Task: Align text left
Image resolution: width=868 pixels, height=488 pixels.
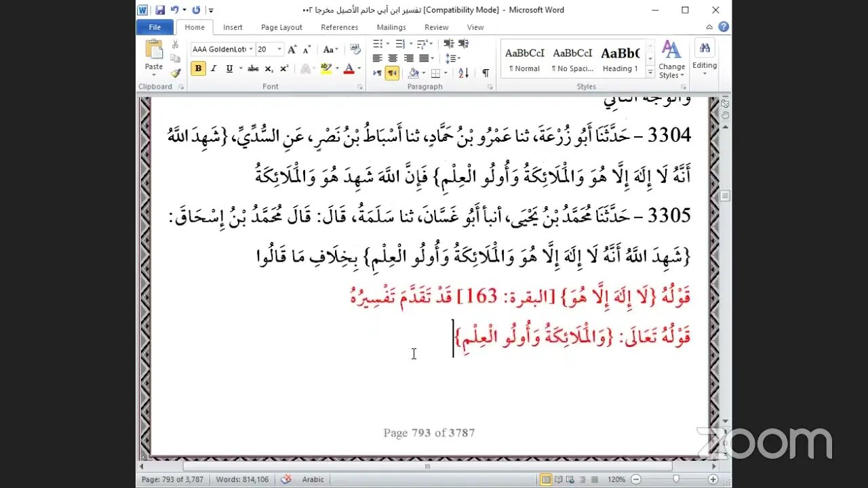Action: click(x=377, y=58)
